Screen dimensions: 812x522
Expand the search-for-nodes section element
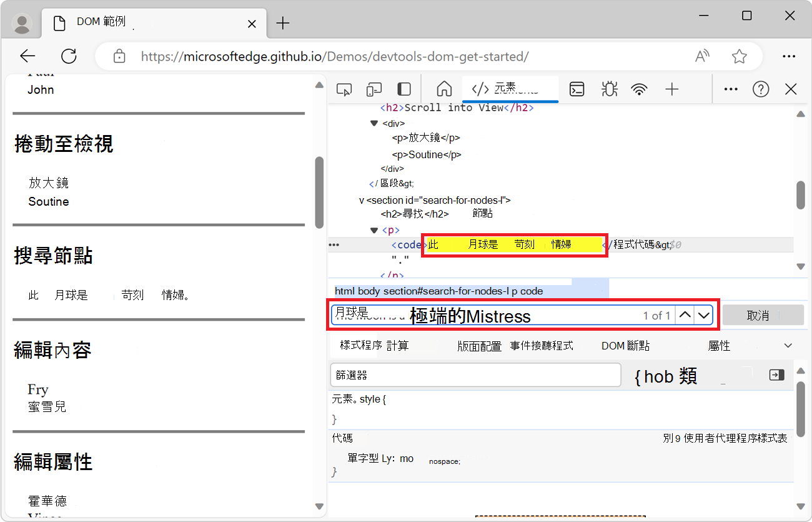[361, 199]
